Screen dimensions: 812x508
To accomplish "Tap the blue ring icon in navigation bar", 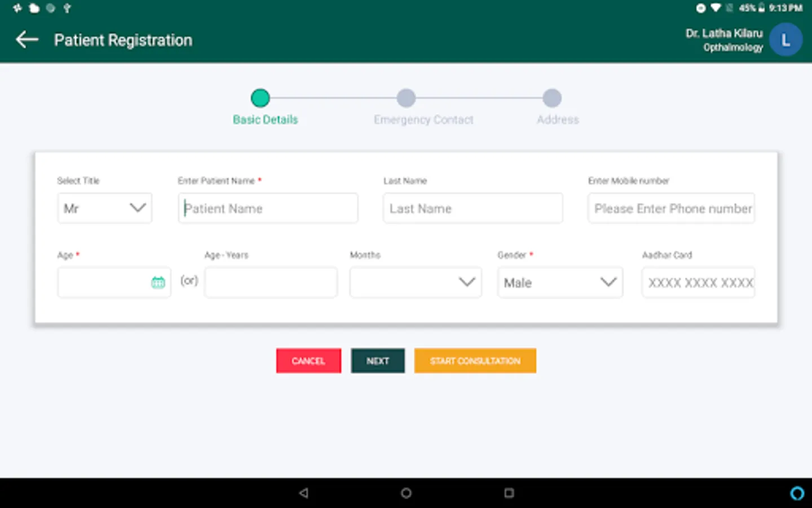I will pos(797,493).
